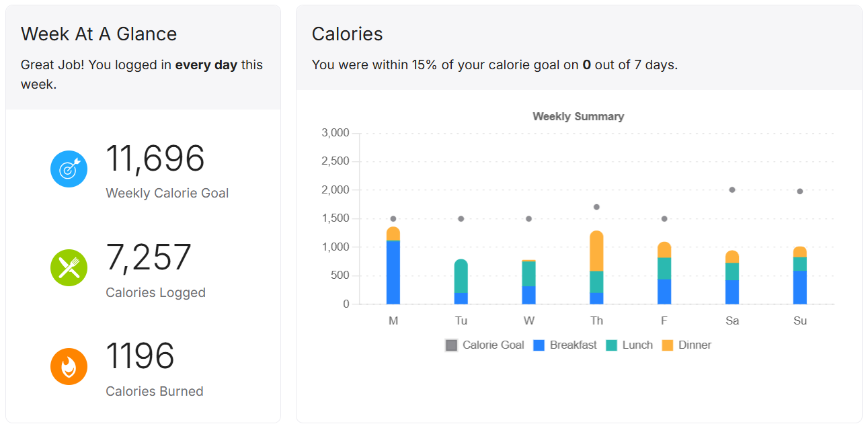Viewport: 868px width, 428px height.
Task: Click the orange flame calories burned icon
Action: [x=69, y=367]
